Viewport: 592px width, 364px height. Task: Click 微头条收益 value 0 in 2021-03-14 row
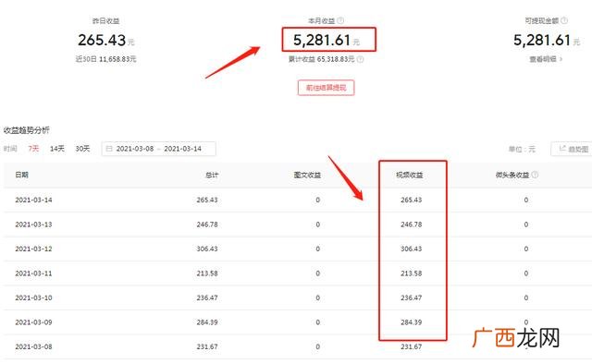pyautogui.click(x=526, y=200)
